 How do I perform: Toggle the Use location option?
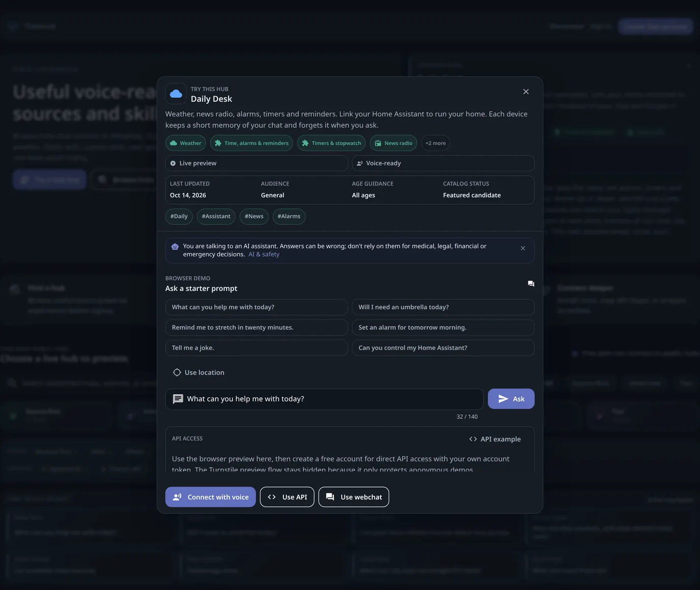[198, 372]
